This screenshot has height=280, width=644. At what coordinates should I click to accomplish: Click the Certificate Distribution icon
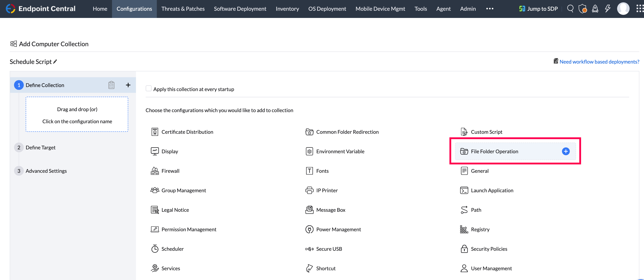point(155,132)
